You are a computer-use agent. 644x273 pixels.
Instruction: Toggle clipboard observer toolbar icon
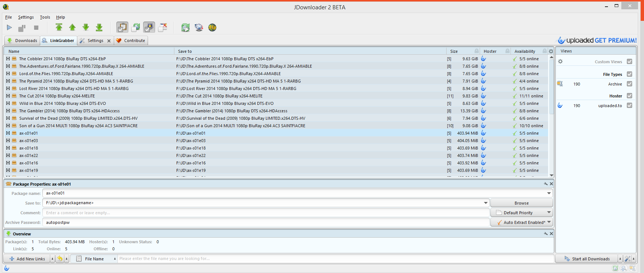click(122, 27)
